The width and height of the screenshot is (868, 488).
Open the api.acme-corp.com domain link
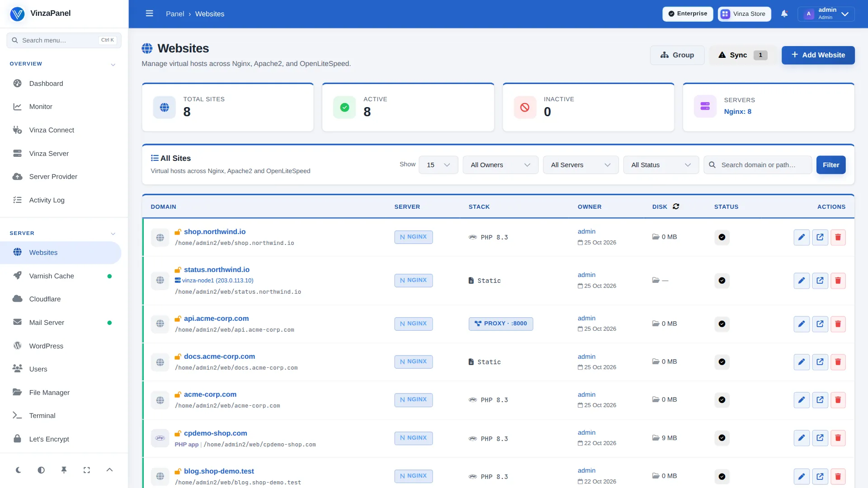tap(216, 319)
